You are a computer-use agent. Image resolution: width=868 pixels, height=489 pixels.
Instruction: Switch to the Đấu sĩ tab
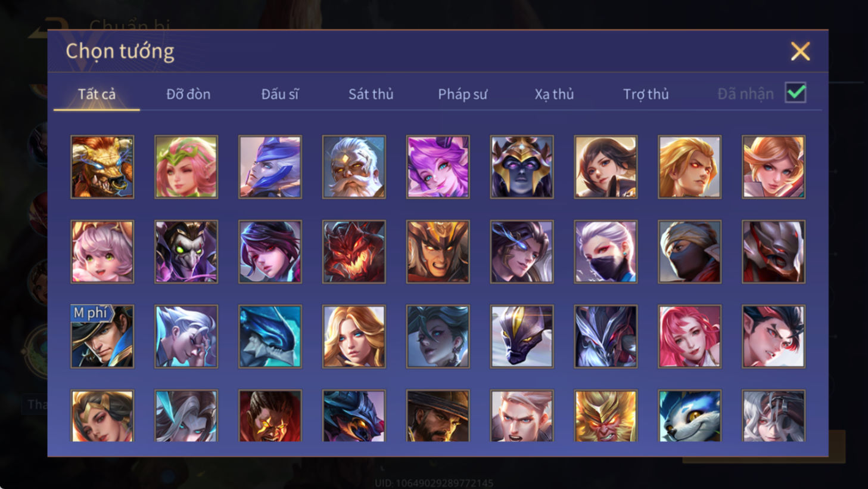280,94
